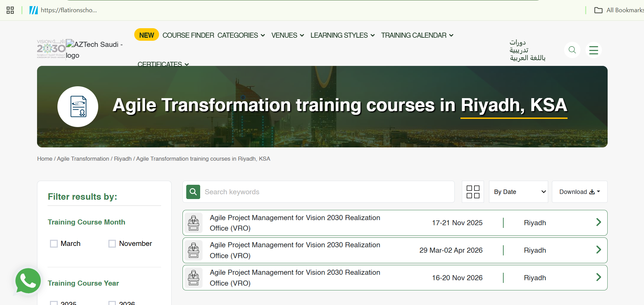Expand the Venues menu
The image size is (644, 305).
click(288, 35)
